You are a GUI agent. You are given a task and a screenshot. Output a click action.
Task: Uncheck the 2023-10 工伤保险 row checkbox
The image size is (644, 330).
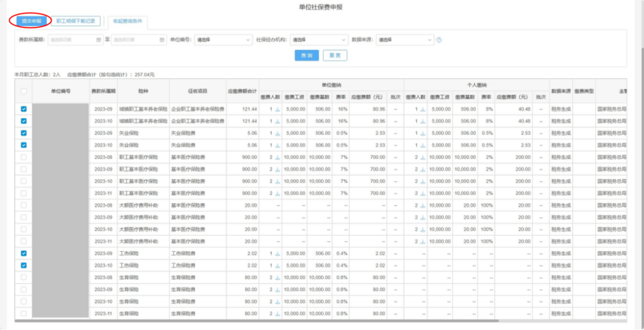point(23,266)
